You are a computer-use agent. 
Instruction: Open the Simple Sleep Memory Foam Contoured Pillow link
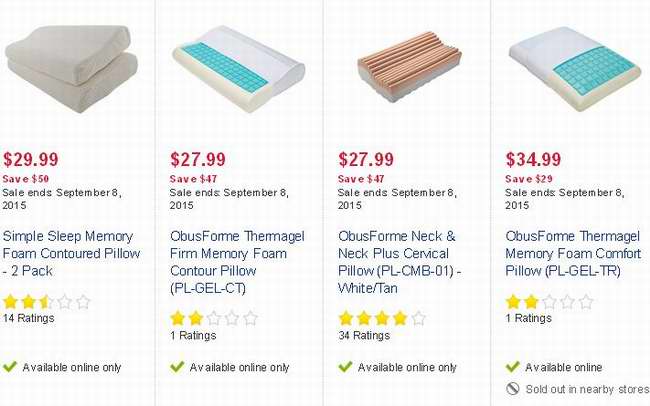coord(71,253)
